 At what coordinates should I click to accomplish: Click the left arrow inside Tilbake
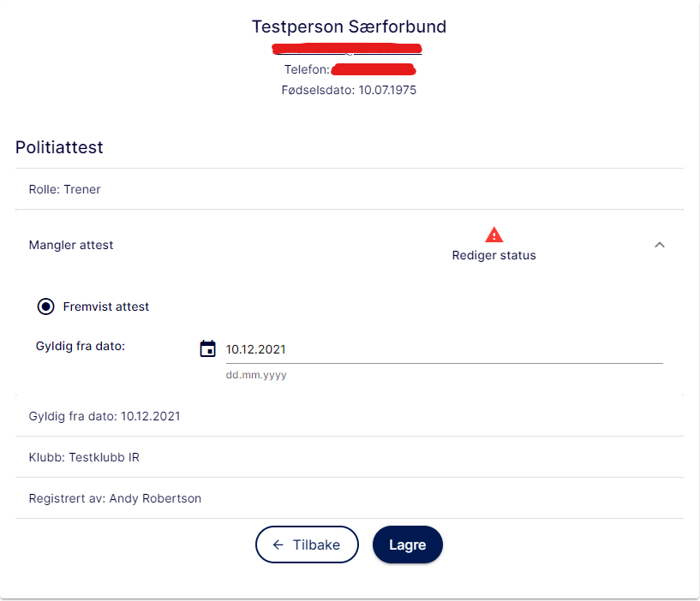coord(278,544)
